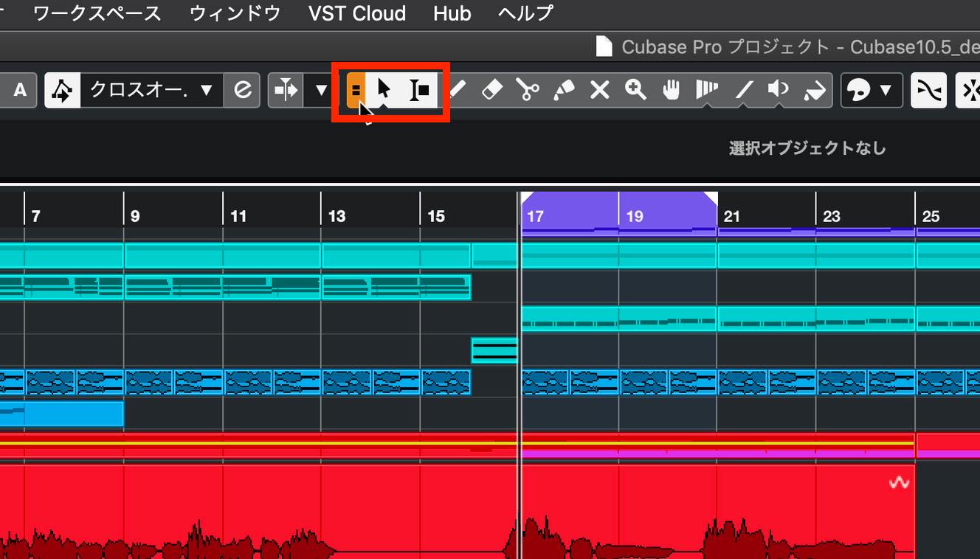Viewport: 980px width, 559px height.
Task: Click the color palette selector icon
Action: (x=857, y=90)
